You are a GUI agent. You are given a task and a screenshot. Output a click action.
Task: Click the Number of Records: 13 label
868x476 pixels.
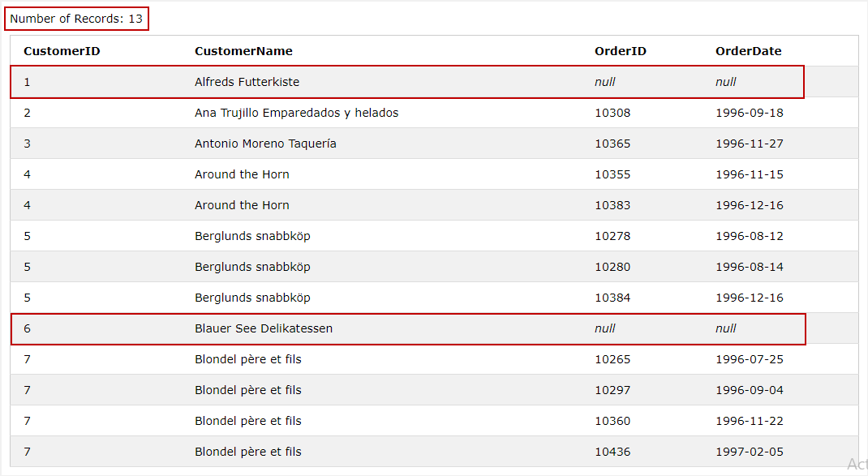76,19
